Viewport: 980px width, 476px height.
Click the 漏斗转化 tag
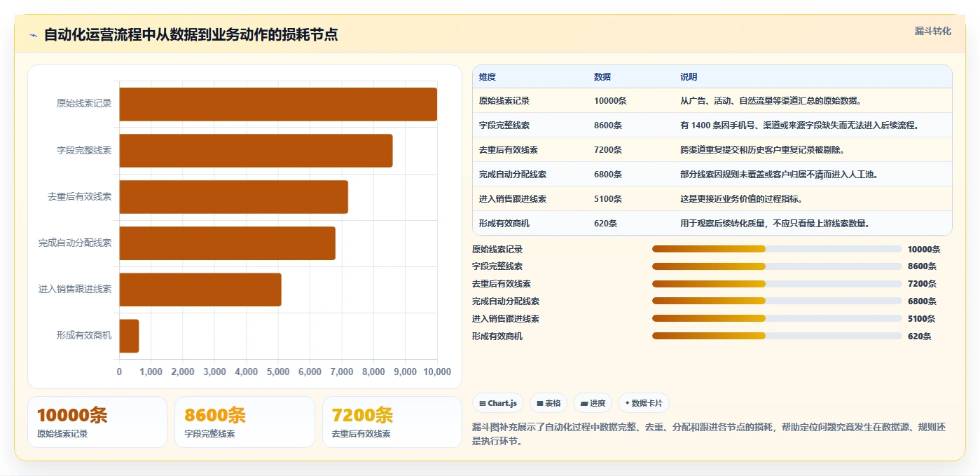coord(932,32)
